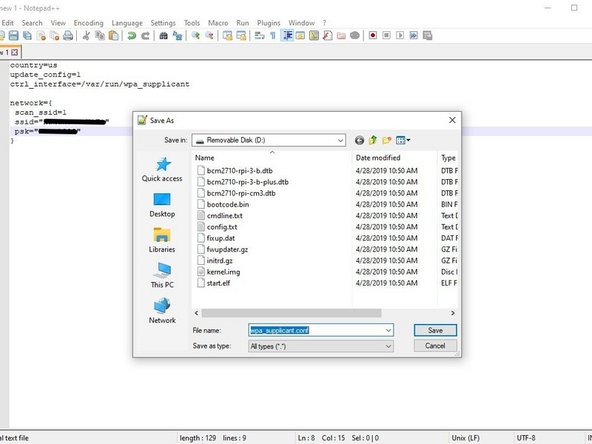The width and height of the screenshot is (592, 444).
Task: Open the Plugins menu
Action: (268, 23)
